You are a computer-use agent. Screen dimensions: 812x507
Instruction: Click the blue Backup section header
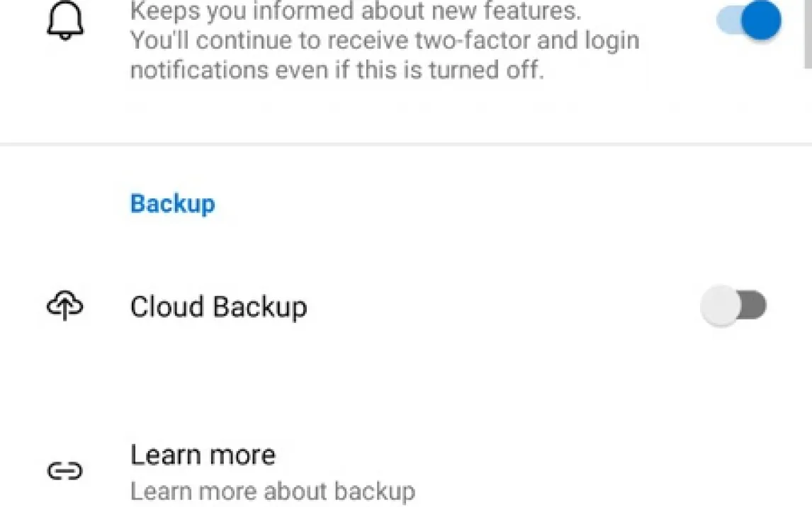pos(172,204)
